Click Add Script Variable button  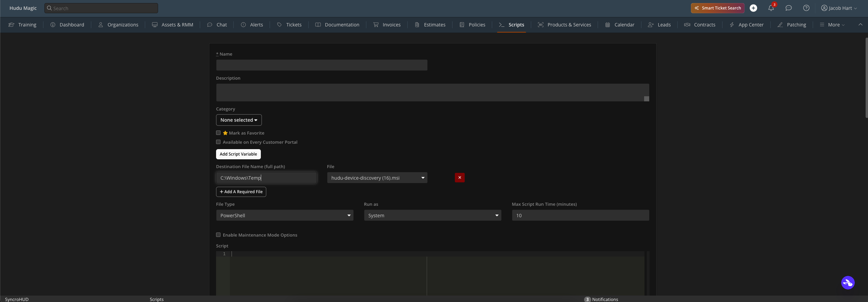238,154
